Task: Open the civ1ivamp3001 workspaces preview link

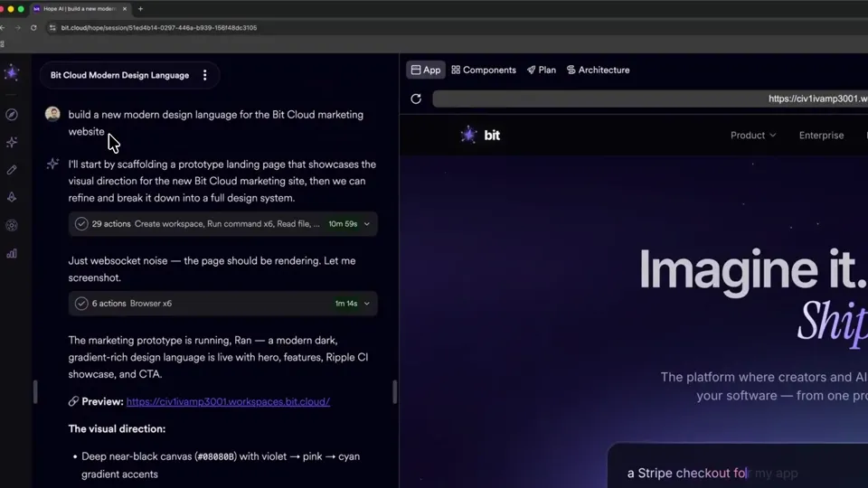Action: [228, 401]
